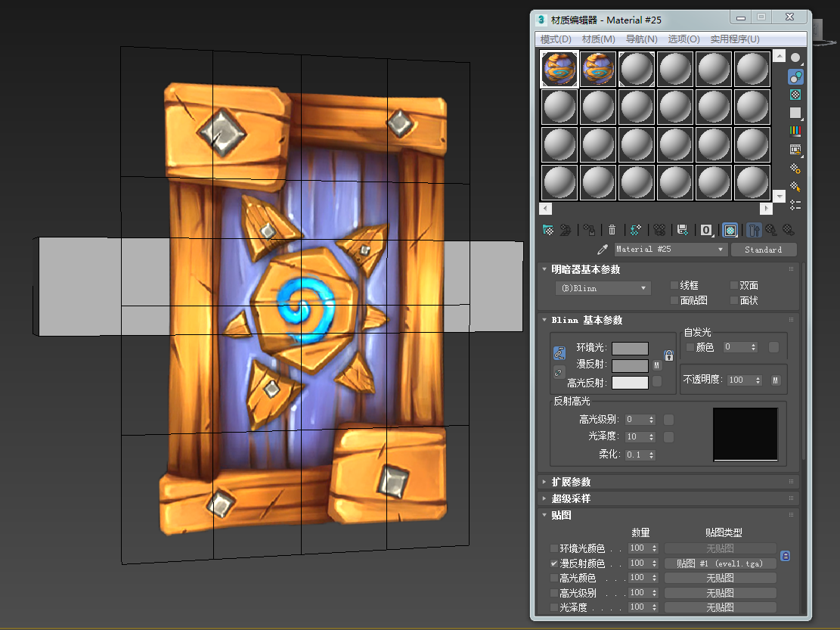The image size is (840, 630).
Task: Click the Standard material type button
Action: click(x=764, y=250)
